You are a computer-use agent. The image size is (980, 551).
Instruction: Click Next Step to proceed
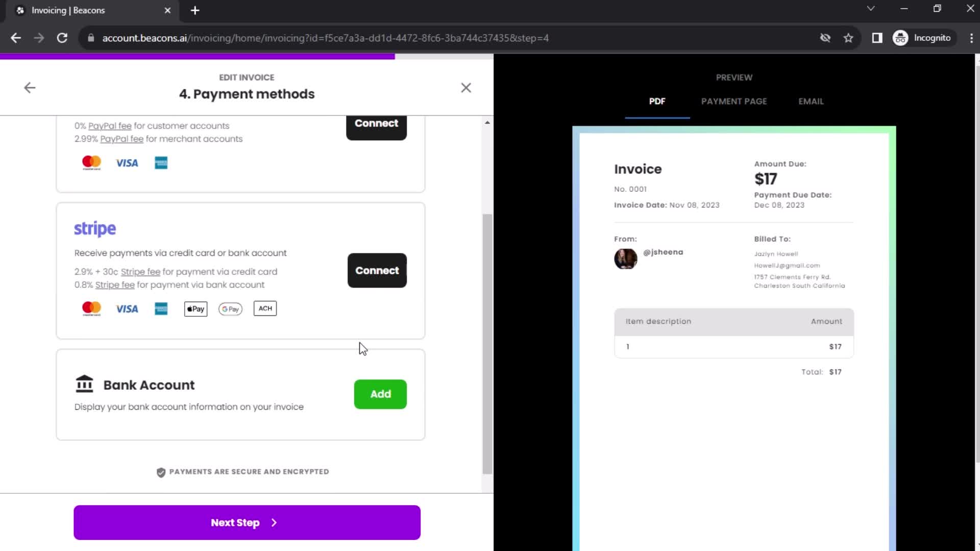point(247,523)
